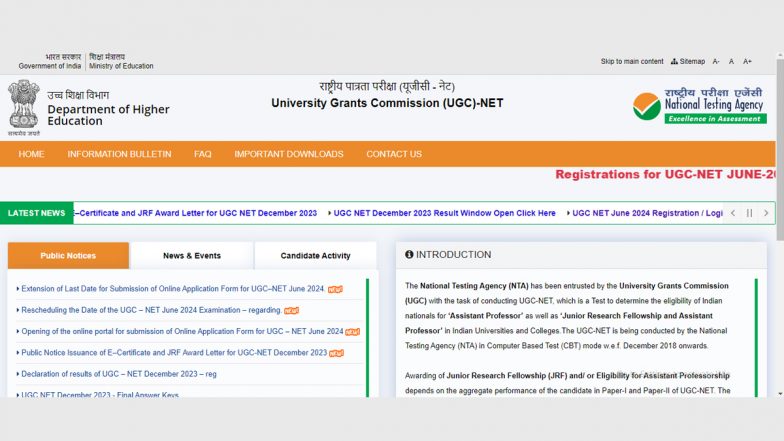The height and width of the screenshot is (441, 784).
Task: Click the scrollbar down arrow
Action: coord(780,394)
